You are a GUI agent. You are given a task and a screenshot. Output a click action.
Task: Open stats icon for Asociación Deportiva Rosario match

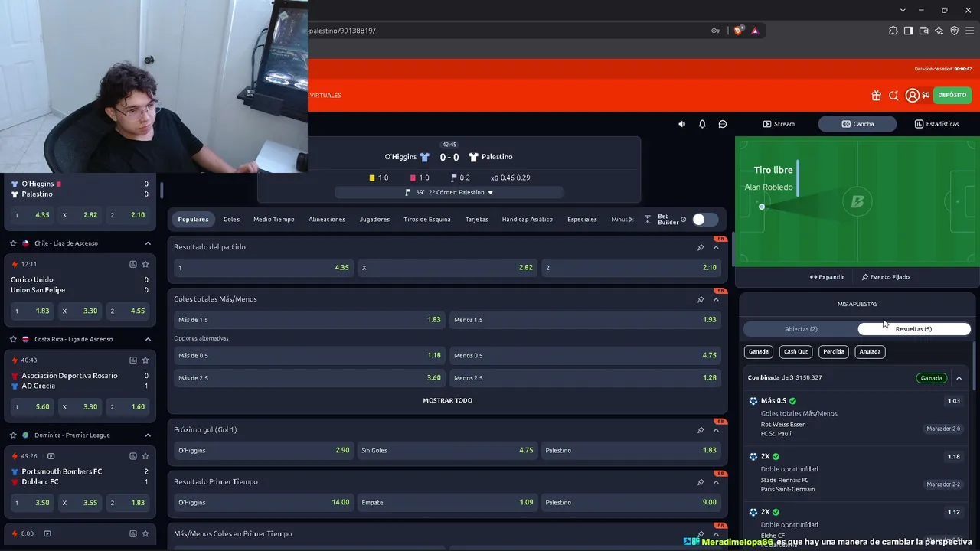133,360
